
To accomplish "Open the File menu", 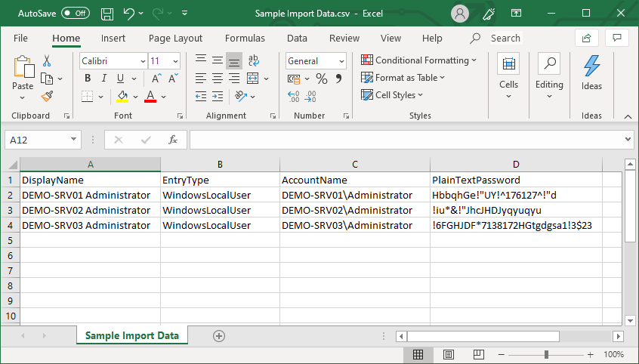I will [21, 39].
